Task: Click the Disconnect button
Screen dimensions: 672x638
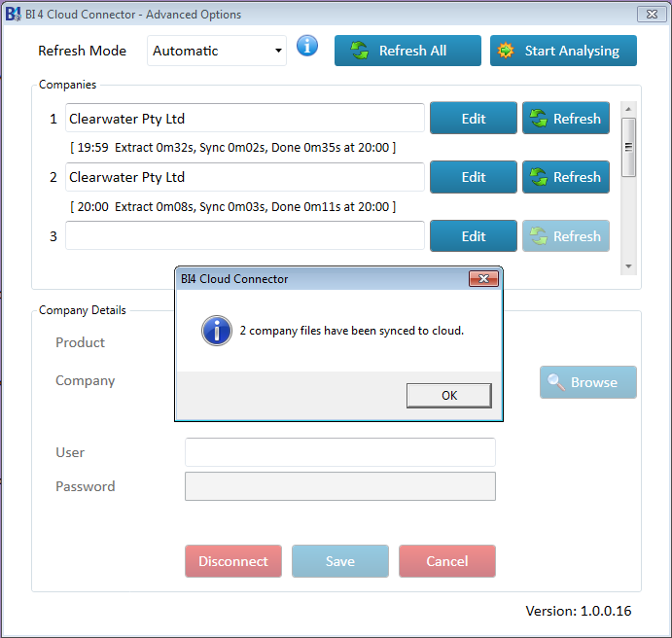Action: coord(233,561)
